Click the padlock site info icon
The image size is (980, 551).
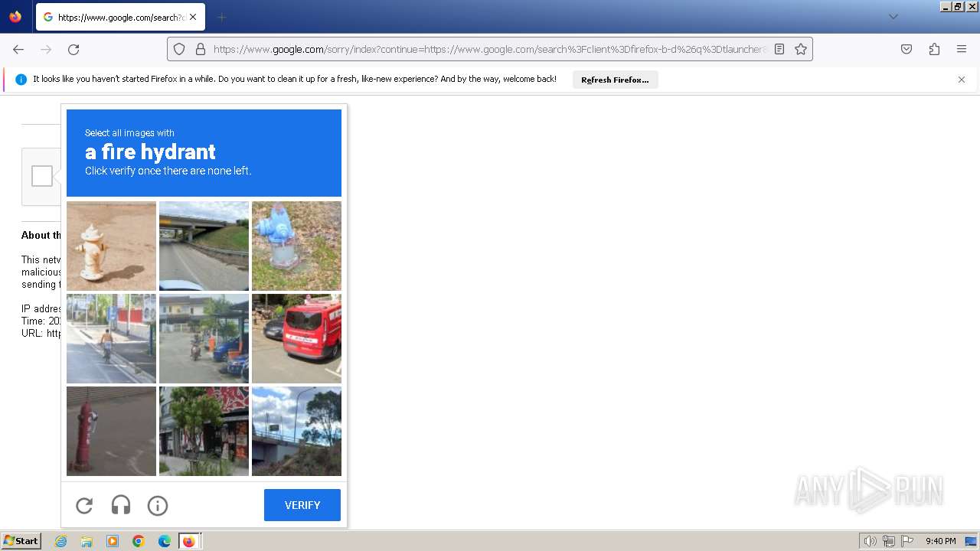click(201, 49)
